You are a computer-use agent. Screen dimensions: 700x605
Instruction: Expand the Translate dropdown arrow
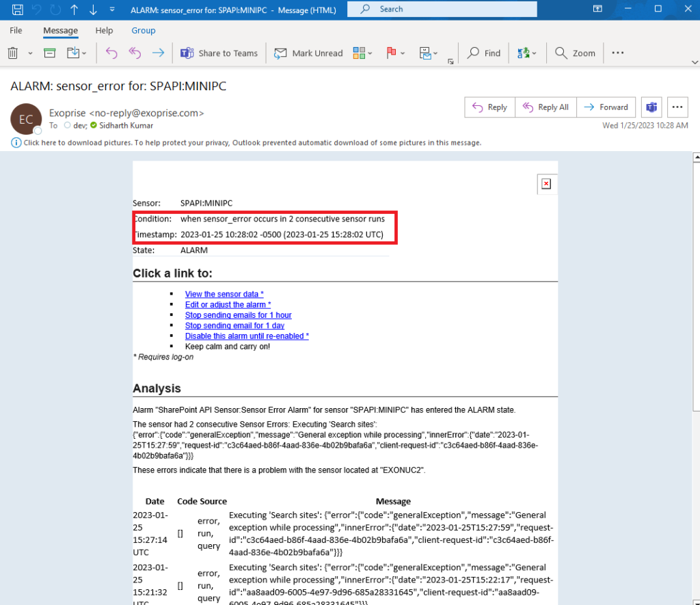tap(535, 53)
